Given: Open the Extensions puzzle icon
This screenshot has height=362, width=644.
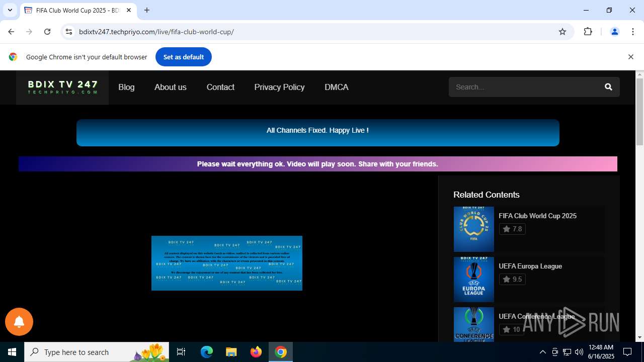Looking at the screenshot, I should [x=588, y=32].
